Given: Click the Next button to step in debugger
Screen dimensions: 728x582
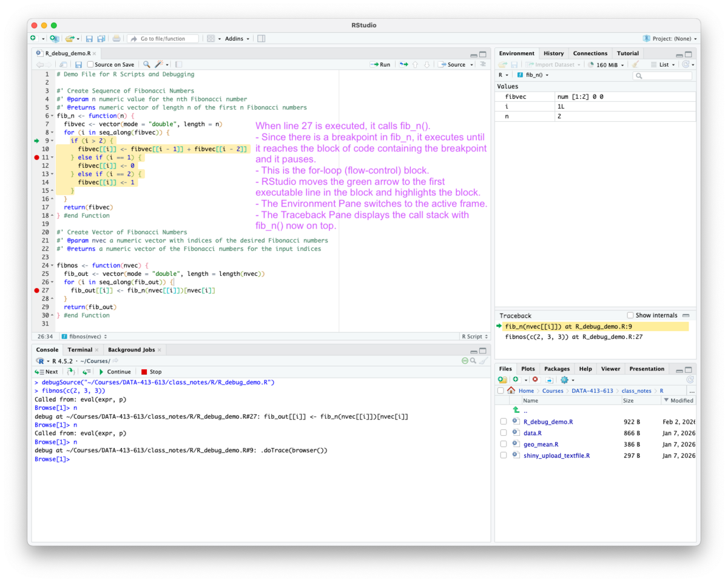Looking at the screenshot, I should click(x=47, y=371).
